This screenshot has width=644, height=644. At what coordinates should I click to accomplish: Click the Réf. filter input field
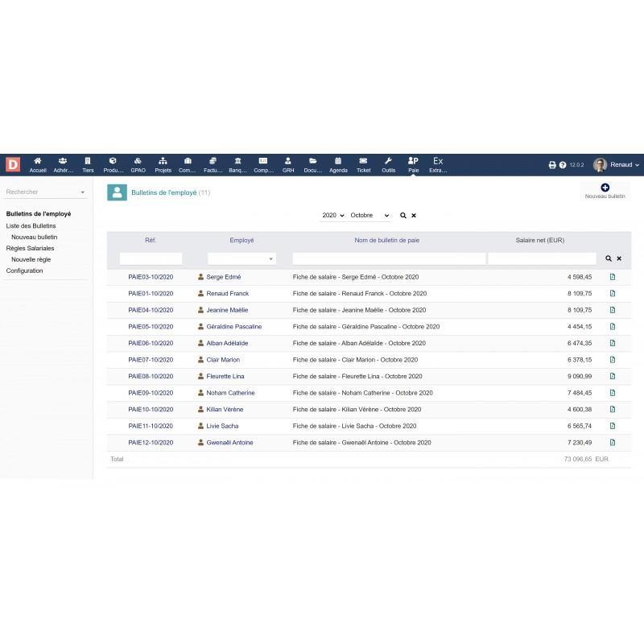pyautogui.click(x=151, y=259)
